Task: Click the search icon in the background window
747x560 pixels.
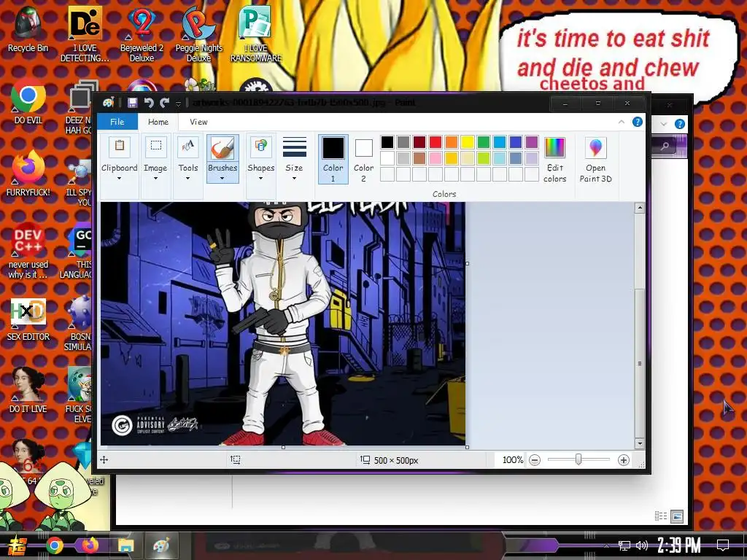Action: [665, 147]
